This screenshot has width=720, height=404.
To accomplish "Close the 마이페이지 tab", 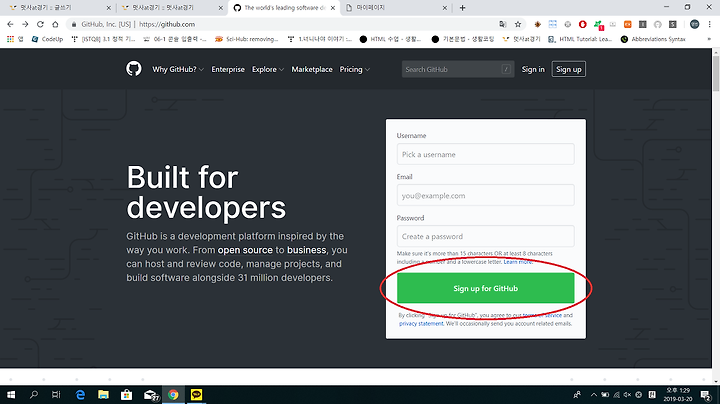I will coord(444,8).
